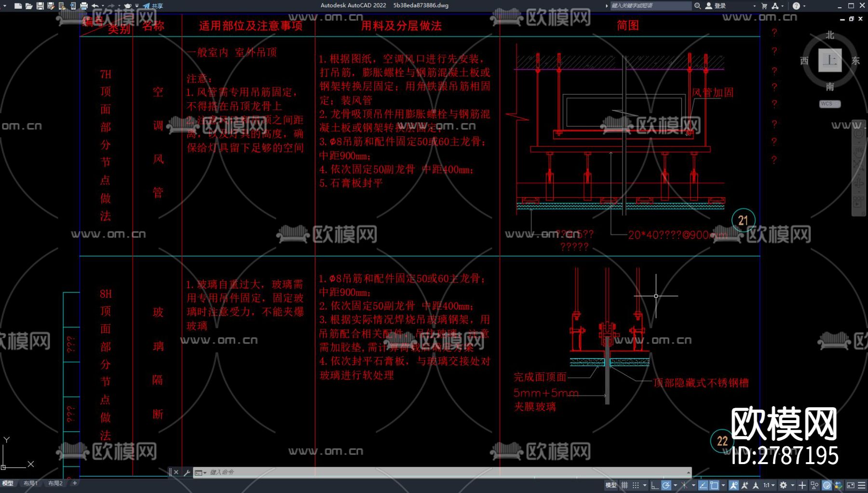This screenshot has height=493, width=868.
Task: Click the Plot (print) icon
Action: [84, 6]
